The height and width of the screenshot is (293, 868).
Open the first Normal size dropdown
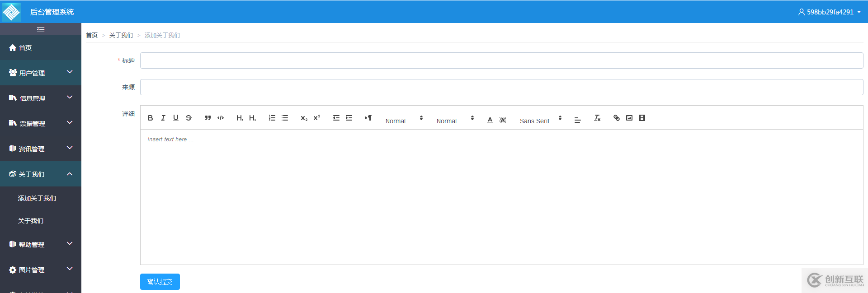click(x=404, y=120)
